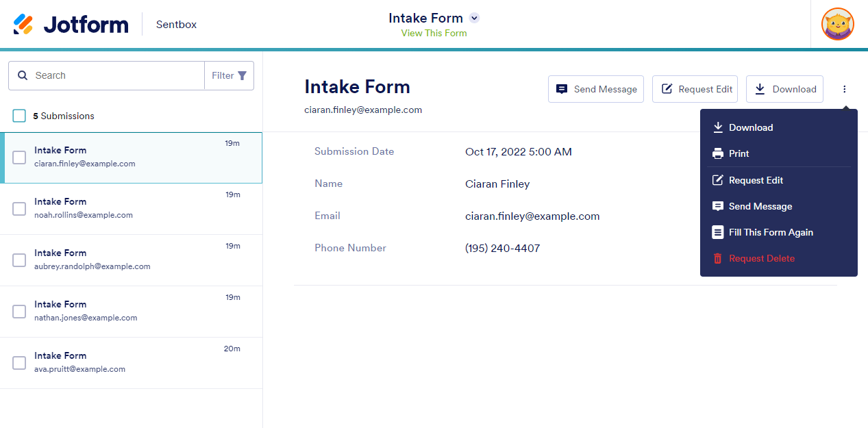
Task: Check the noah.rollins submission checkbox
Action: click(x=19, y=209)
